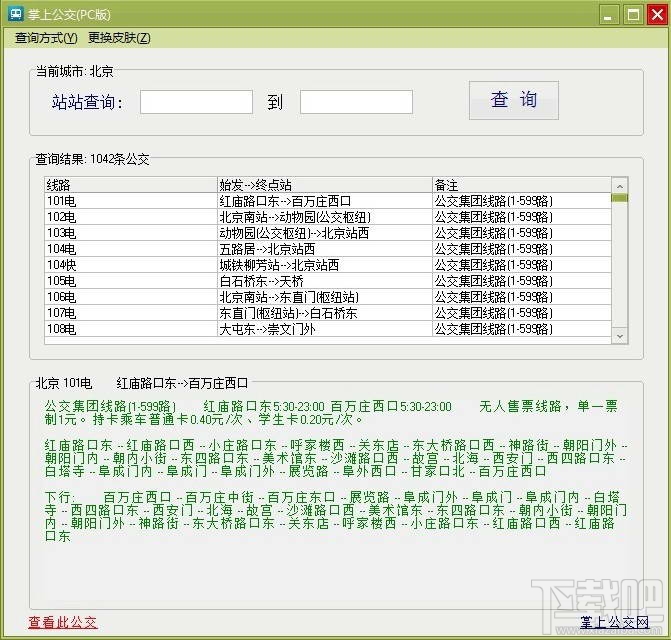Click the list scroll up arrow

pyautogui.click(x=620, y=186)
